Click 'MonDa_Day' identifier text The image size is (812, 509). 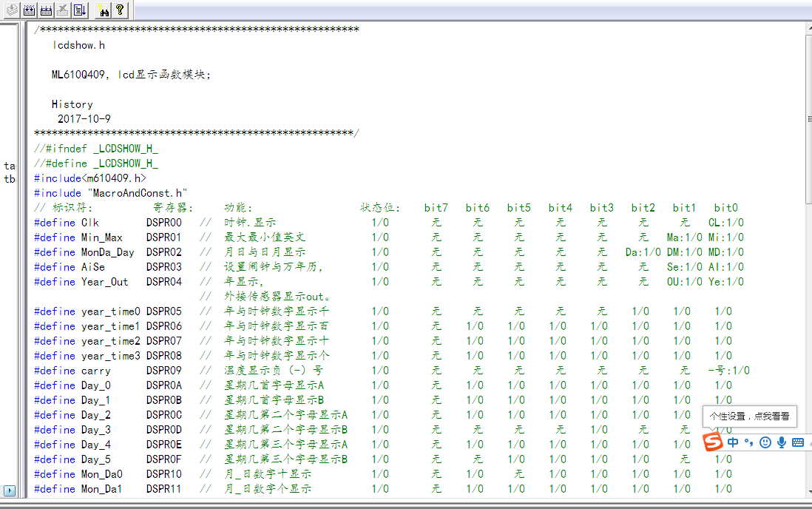point(108,252)
